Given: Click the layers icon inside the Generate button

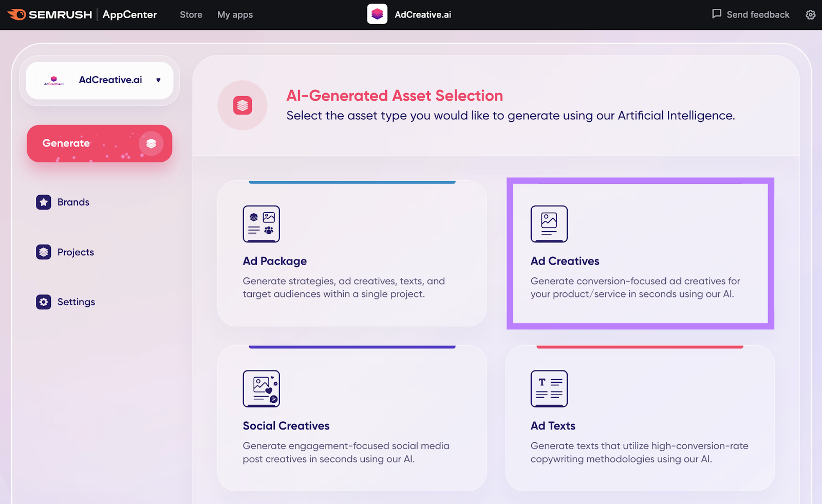Looking at the screenshot, I should [x=151, y=143].
